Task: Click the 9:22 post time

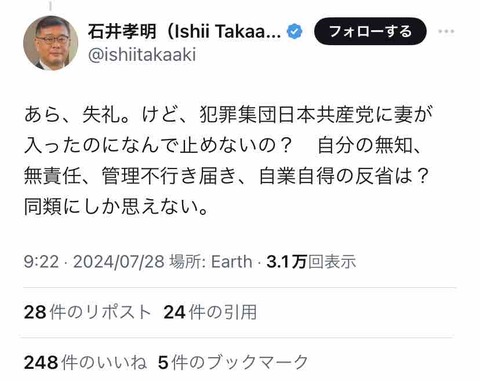Action: click(41, 262)
